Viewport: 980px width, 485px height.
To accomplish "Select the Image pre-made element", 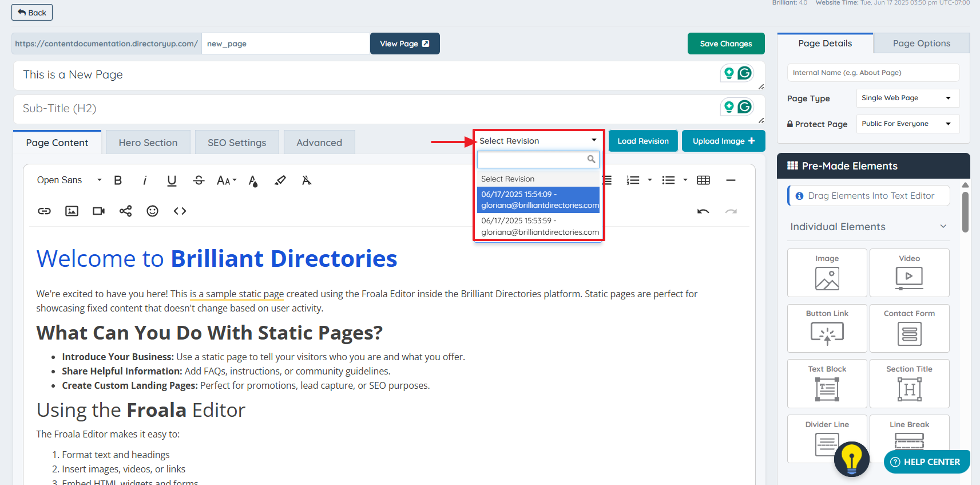I will 827,273.
